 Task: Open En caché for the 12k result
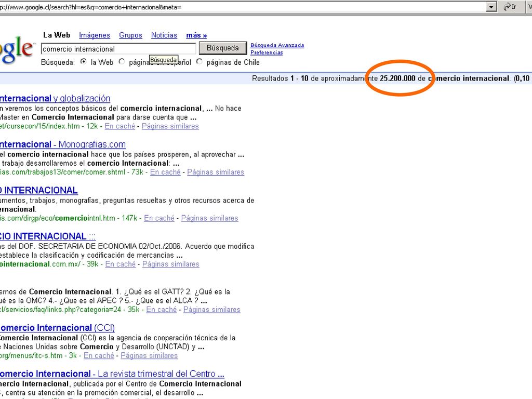click(120, 126)
